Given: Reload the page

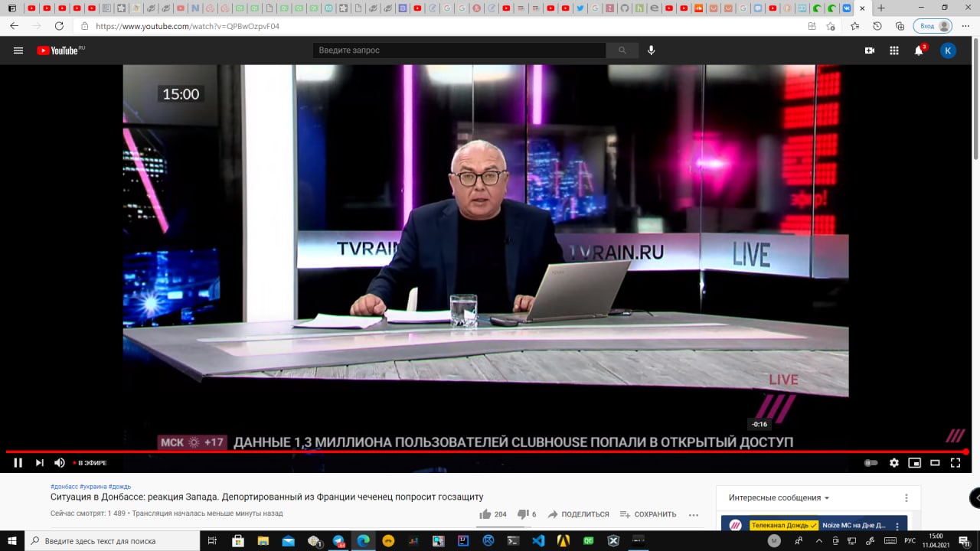Looking at the screenshot, I should click(x=59, y=26).
